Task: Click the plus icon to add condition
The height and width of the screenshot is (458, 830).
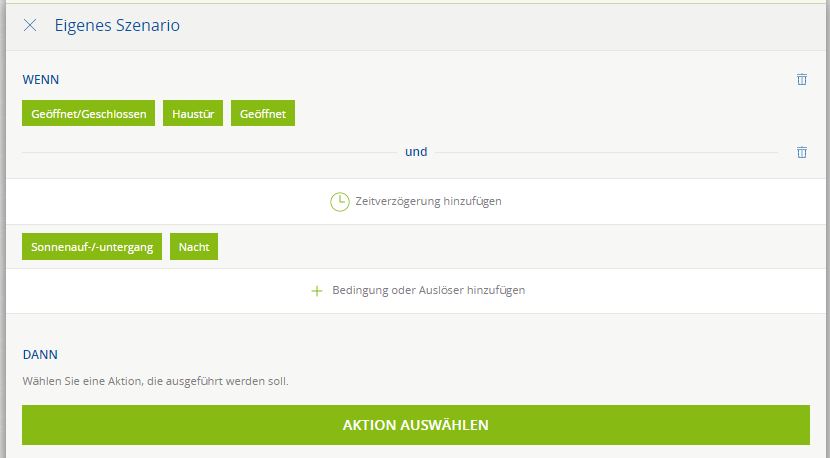Action: click(317, 291)
